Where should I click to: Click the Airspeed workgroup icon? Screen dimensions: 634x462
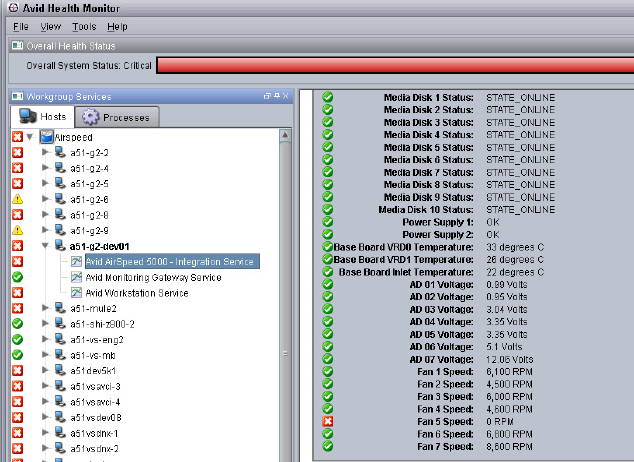click(x=46, y=137)
